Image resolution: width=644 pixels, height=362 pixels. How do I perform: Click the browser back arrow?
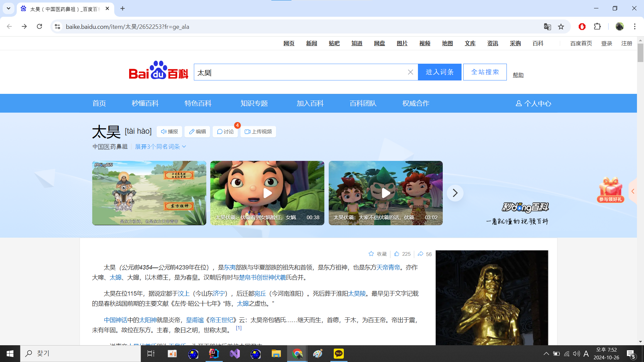click(9, 26)
